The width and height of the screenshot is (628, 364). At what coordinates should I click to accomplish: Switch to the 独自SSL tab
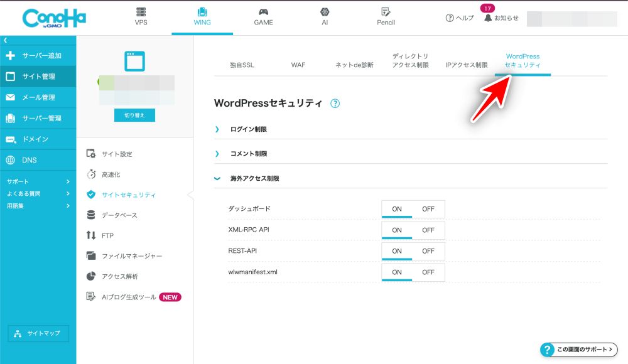(242, 65)
